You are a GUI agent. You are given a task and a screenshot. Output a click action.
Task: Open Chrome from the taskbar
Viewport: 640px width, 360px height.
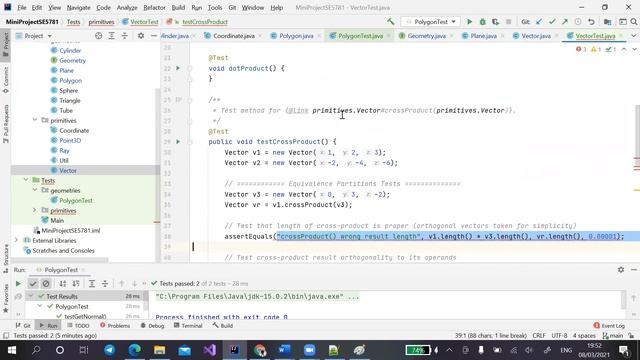[260, 350]
